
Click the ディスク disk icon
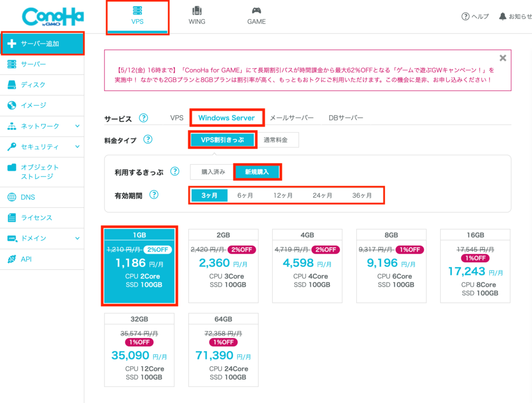pos(12,85)
